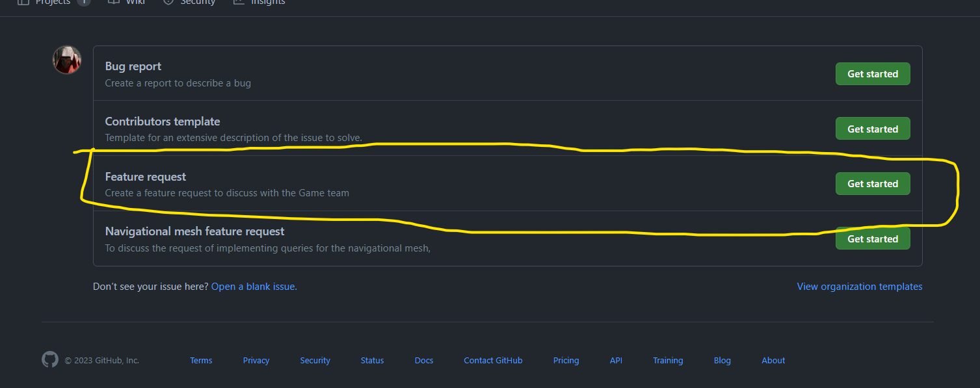Go to the Insights tab
Screen dimensions: 980x388
259,3
